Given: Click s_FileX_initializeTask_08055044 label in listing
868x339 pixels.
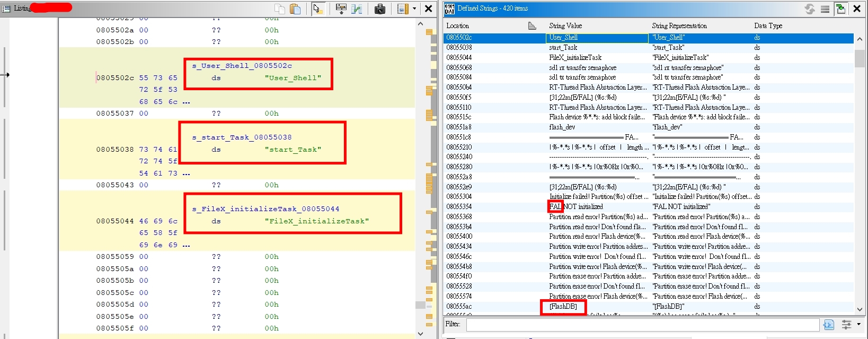Looking at the screenshot, I should tap(266, 209).
